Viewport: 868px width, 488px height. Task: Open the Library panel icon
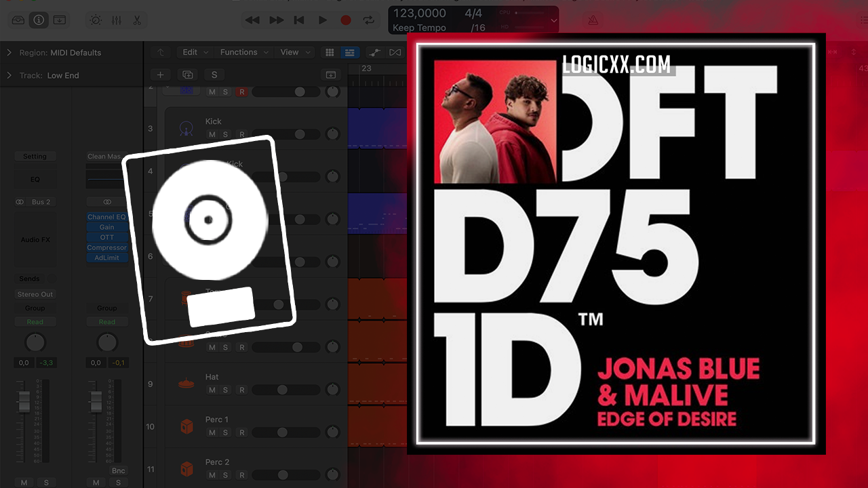pyautogui.click(x=18, y=20)
